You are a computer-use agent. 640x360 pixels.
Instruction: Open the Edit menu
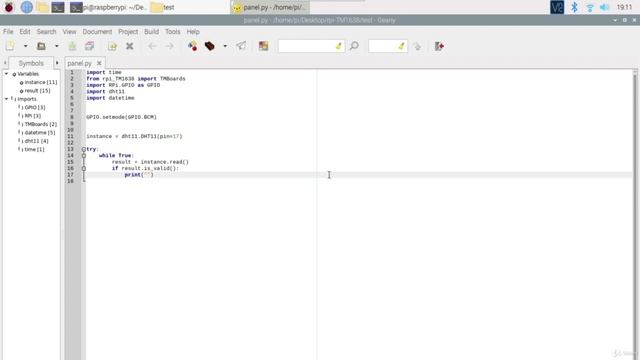[x=25, y=31]
